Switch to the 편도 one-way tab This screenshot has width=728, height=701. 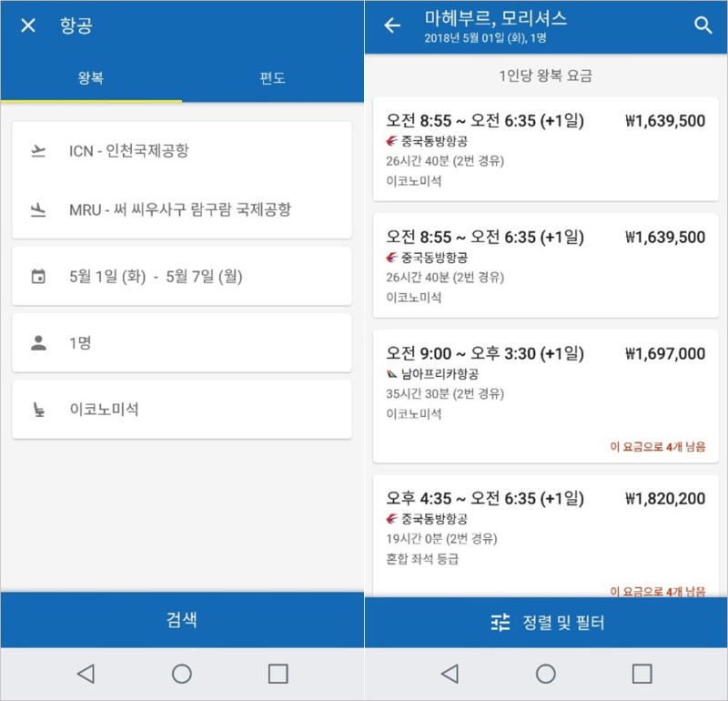point(272,77)
